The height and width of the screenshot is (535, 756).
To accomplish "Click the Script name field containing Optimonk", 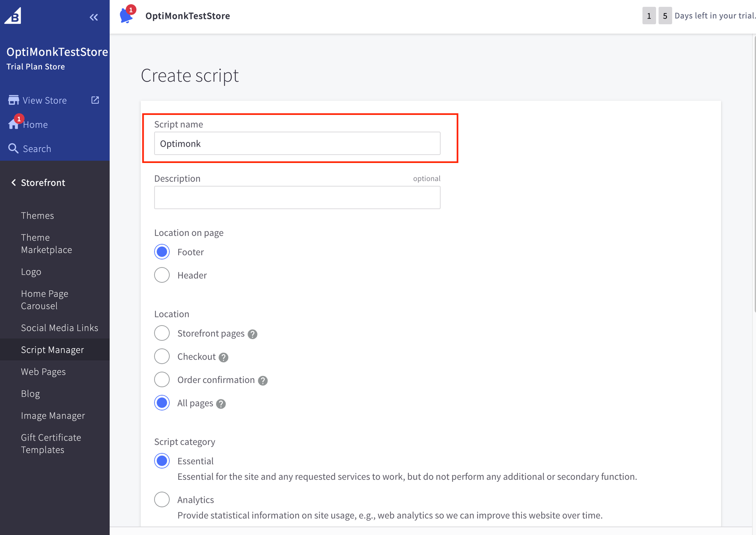I will click(x=297, y=143).
